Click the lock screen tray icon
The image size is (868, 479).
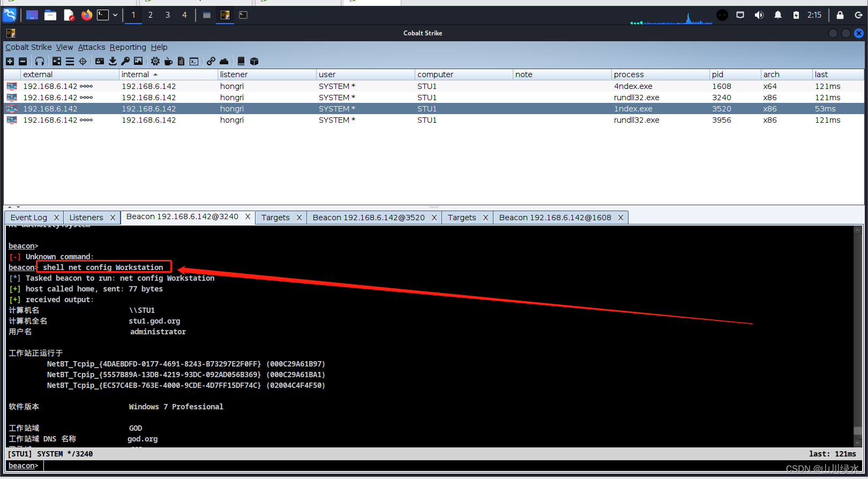840,15
